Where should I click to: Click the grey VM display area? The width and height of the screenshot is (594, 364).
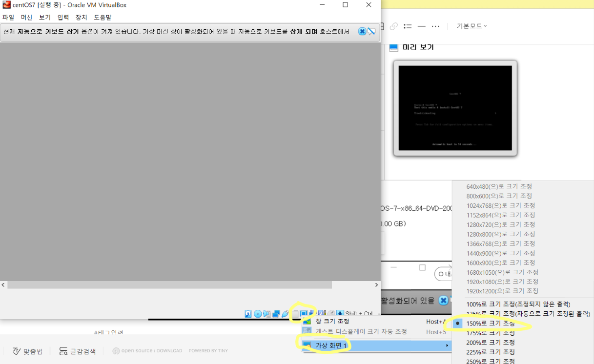[190, 162]
